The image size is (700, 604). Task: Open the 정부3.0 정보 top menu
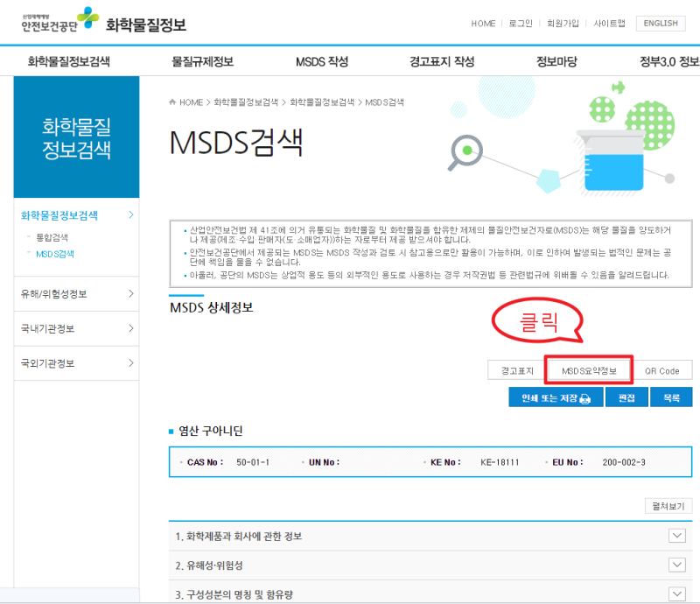(669, 61)
